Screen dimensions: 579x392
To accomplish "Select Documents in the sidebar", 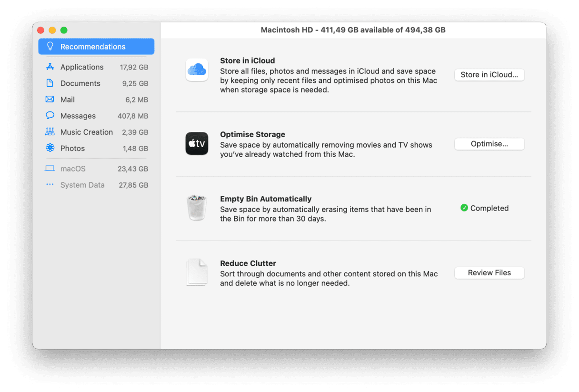I will [x=80, y=83].
